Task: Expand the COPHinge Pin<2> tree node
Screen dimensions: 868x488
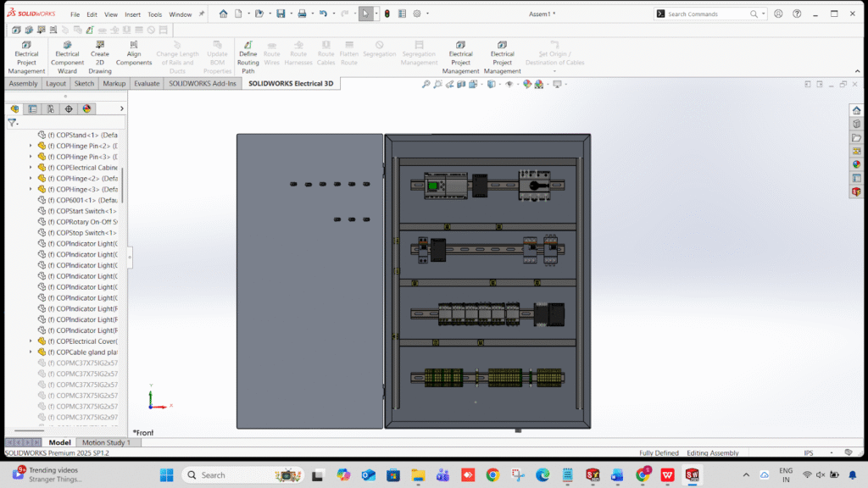Action: point(31,146)
